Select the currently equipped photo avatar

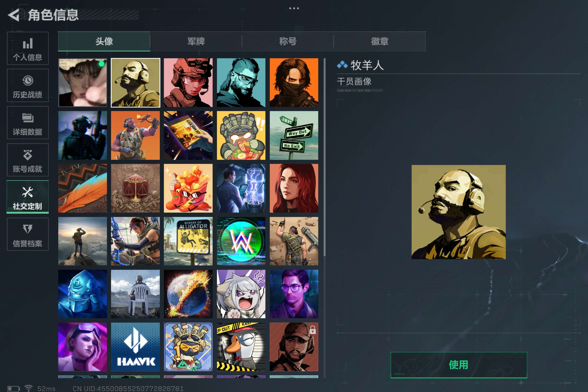(83, 83)
